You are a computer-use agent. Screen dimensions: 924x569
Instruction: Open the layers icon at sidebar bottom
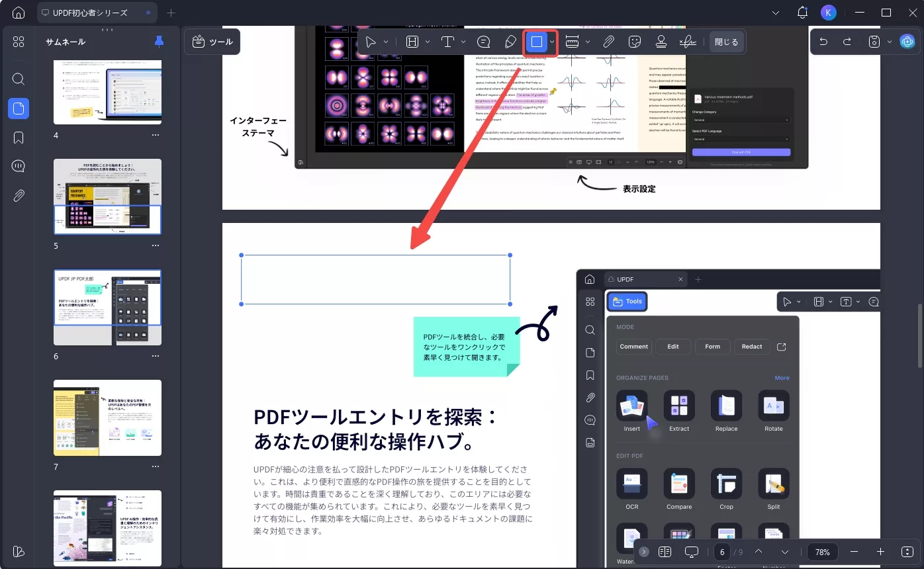coord(19,551)
